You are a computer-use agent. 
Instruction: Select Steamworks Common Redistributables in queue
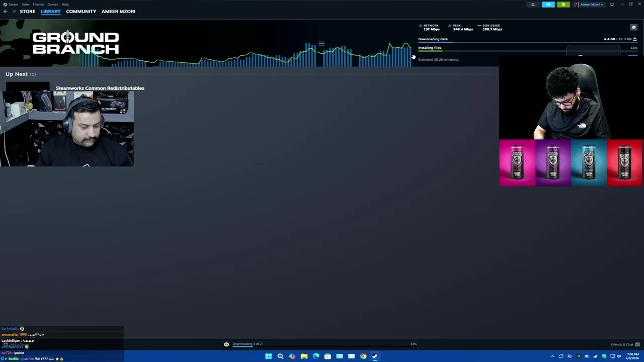point(100,88)
